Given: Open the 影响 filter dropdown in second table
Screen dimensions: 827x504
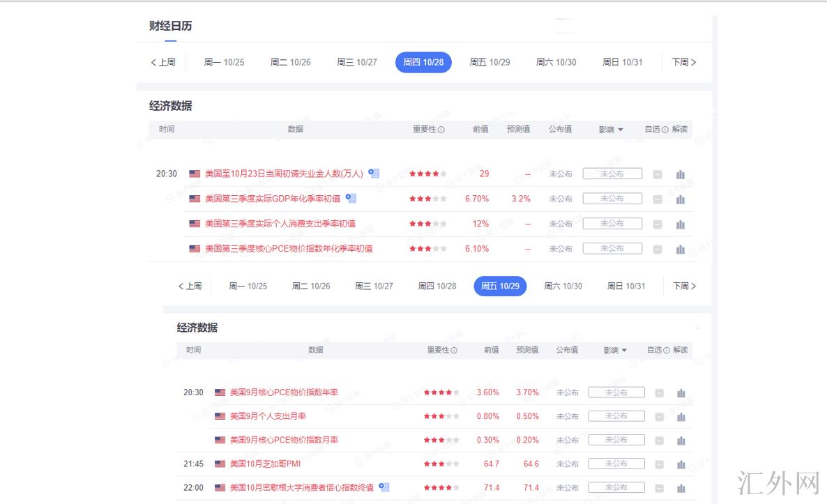Looking at the screenshot, I should coord(615,350).
